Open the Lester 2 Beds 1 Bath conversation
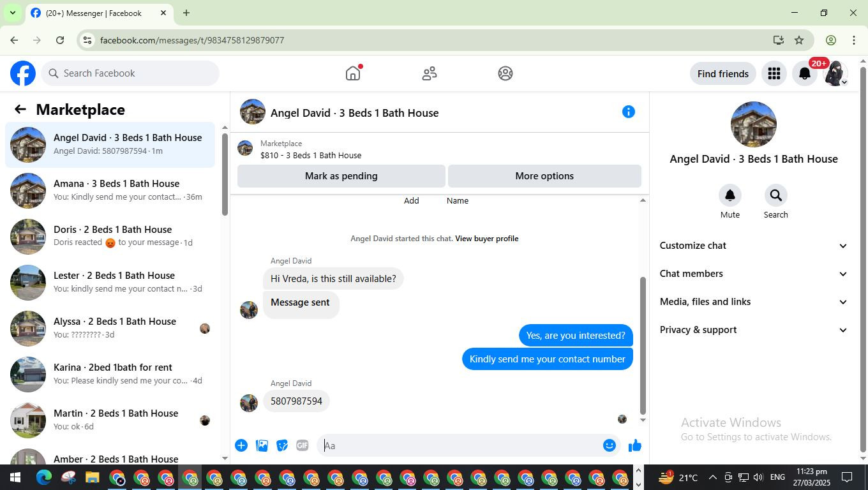Screen dimensions: 868x490 point(110,283)
